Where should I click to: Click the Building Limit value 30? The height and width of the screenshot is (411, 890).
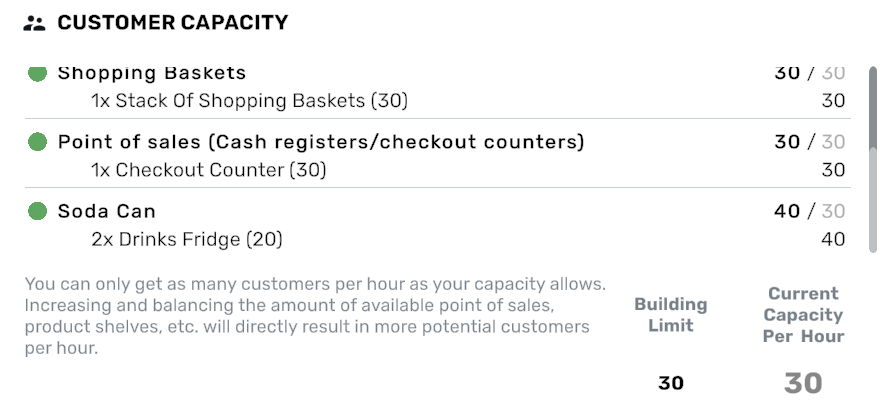pos(671,383)
